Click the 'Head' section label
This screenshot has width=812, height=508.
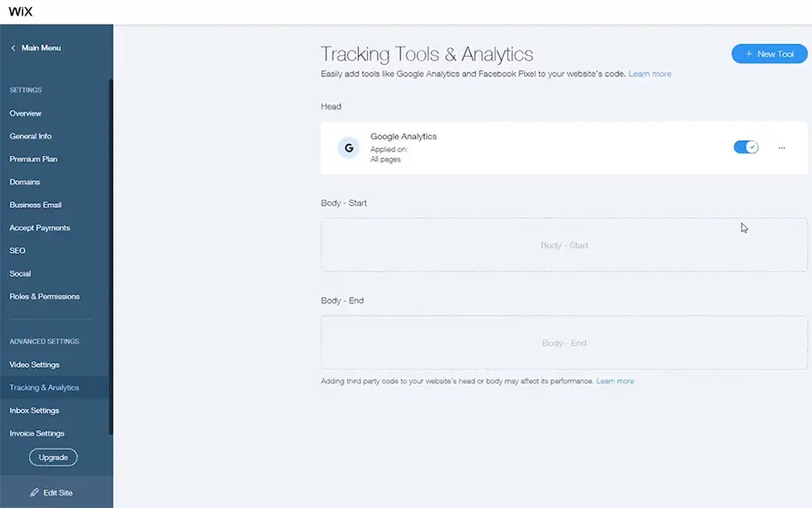point(331,106)
